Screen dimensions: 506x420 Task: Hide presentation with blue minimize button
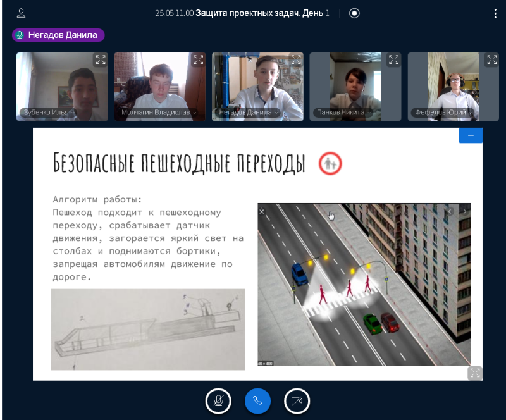click(x=471, y=135)
